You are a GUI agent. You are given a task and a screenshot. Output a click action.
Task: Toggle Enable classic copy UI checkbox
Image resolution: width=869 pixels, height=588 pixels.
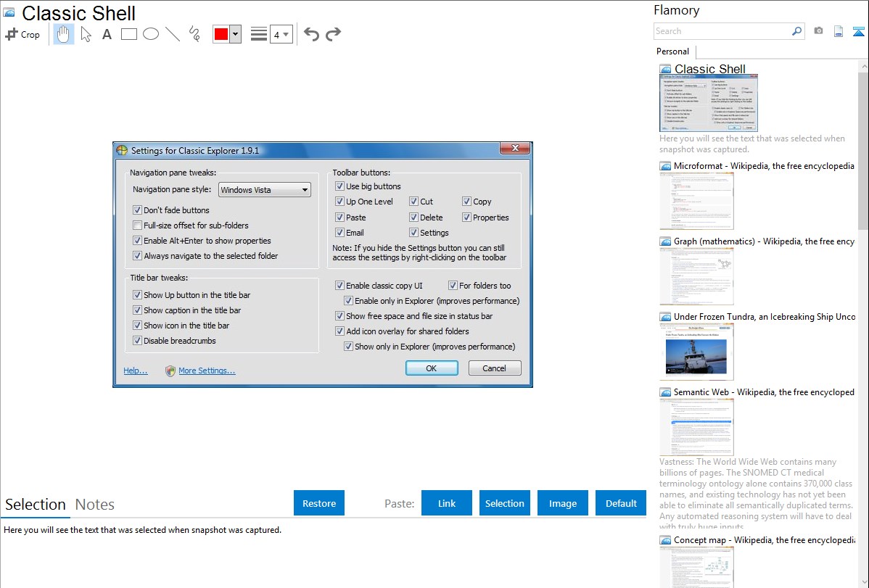[339, 286]
